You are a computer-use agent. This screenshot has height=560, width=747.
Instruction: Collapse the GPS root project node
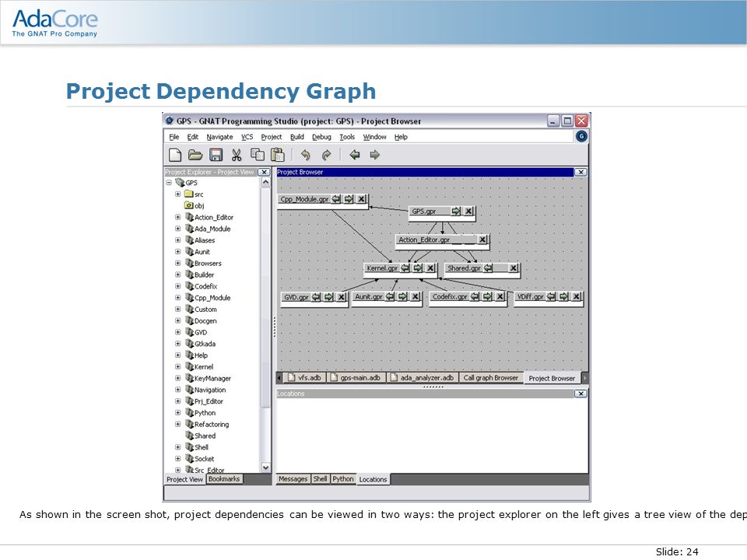(x=169, y=182)
